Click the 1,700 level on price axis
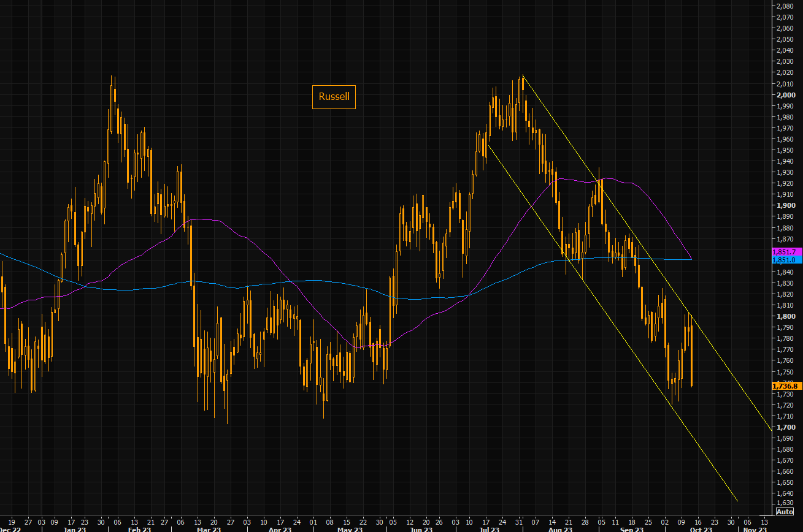 786,427
